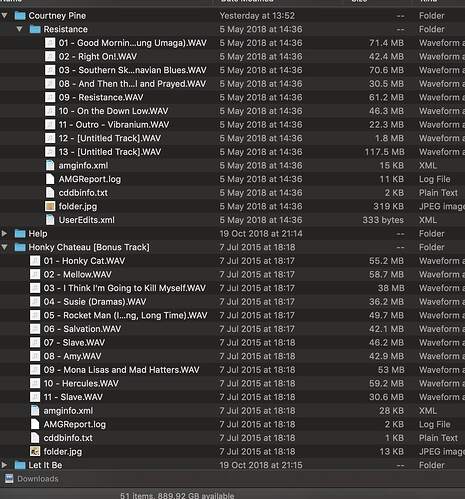Click the 09 - Resistance.WAV audio icon
Viewport: 465px width, 499px height.
coord(50,97)
